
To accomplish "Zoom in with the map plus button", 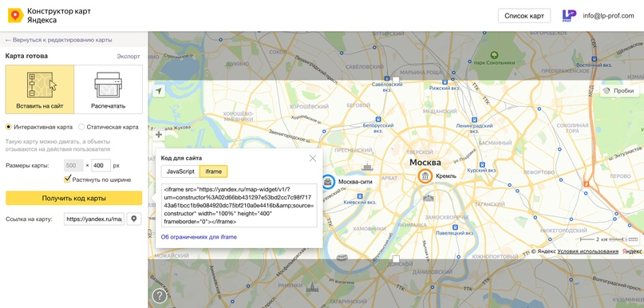I will [x=159, y=134].
